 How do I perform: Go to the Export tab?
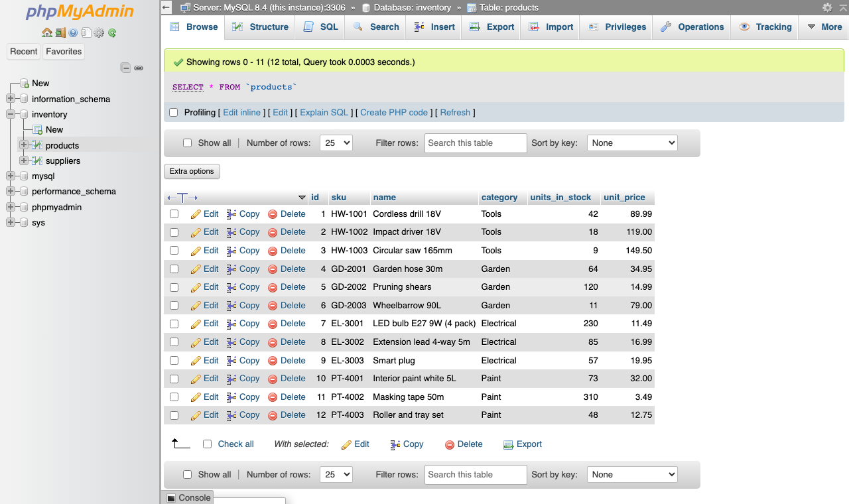click(x=491, y=27)
